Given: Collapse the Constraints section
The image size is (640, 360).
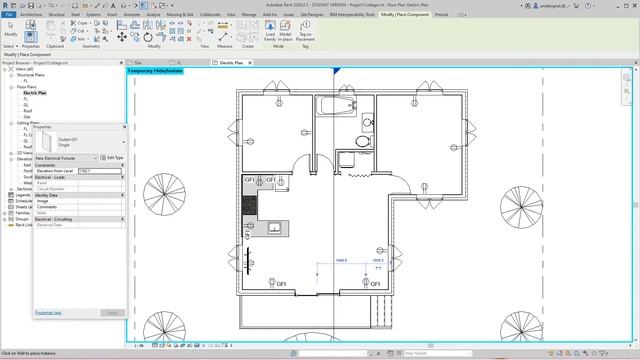Looking at the screenshot, I should (122, 165).
